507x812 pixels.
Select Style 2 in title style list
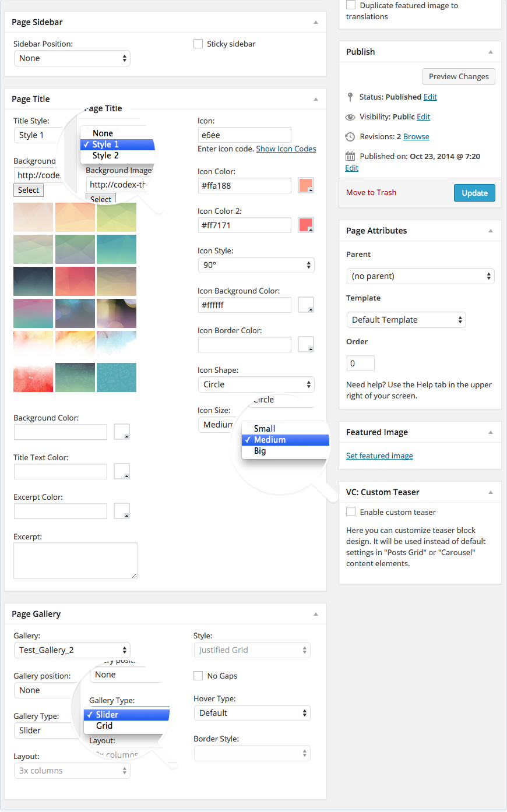tap(105, 156)
